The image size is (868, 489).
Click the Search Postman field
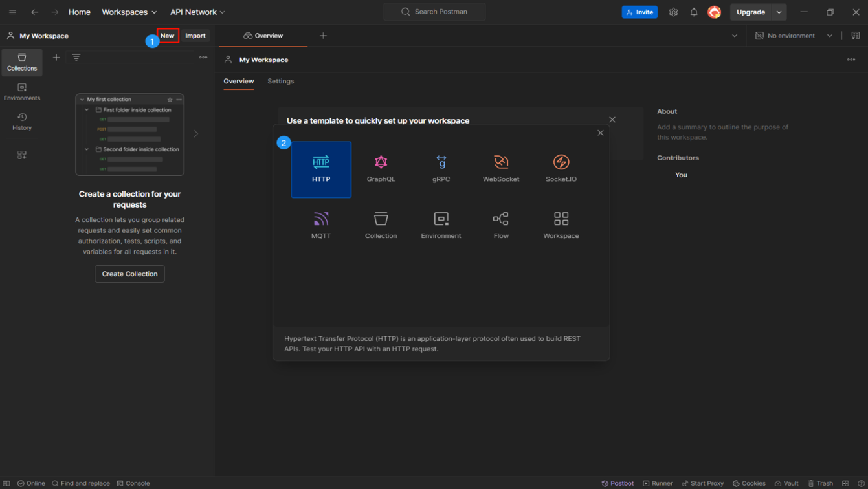pos(434,12)
